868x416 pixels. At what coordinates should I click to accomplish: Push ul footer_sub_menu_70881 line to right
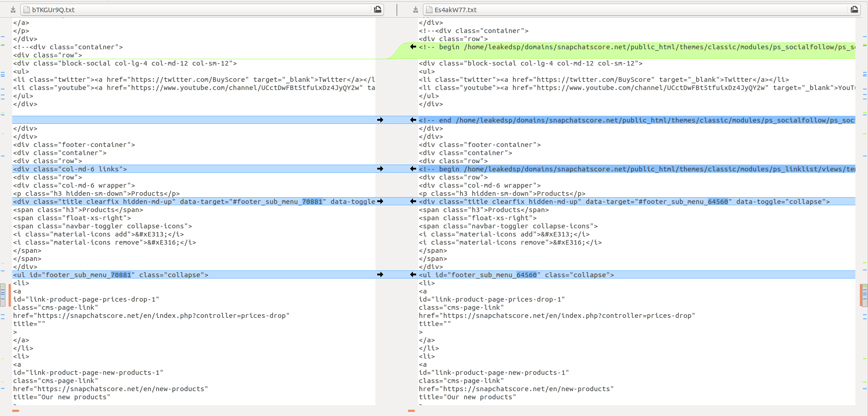380,274
